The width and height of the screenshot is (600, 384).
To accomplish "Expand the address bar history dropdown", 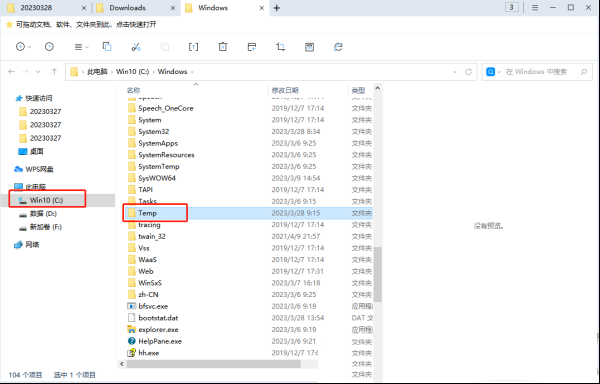I will click(455, 72).
